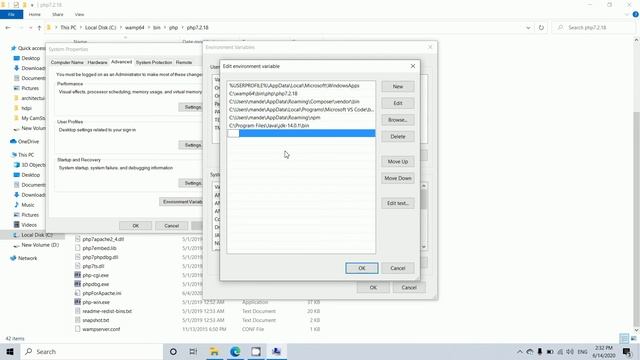
Task: Select snapshot.txt file
Action: click(96, 320)
